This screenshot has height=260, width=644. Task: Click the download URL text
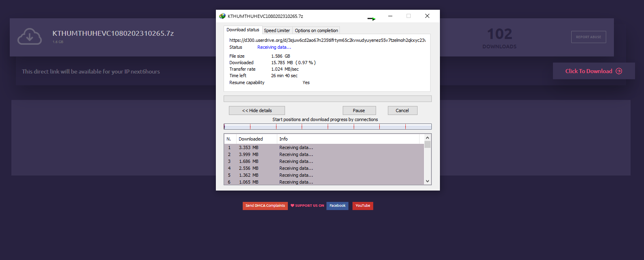tap(327, 40)
